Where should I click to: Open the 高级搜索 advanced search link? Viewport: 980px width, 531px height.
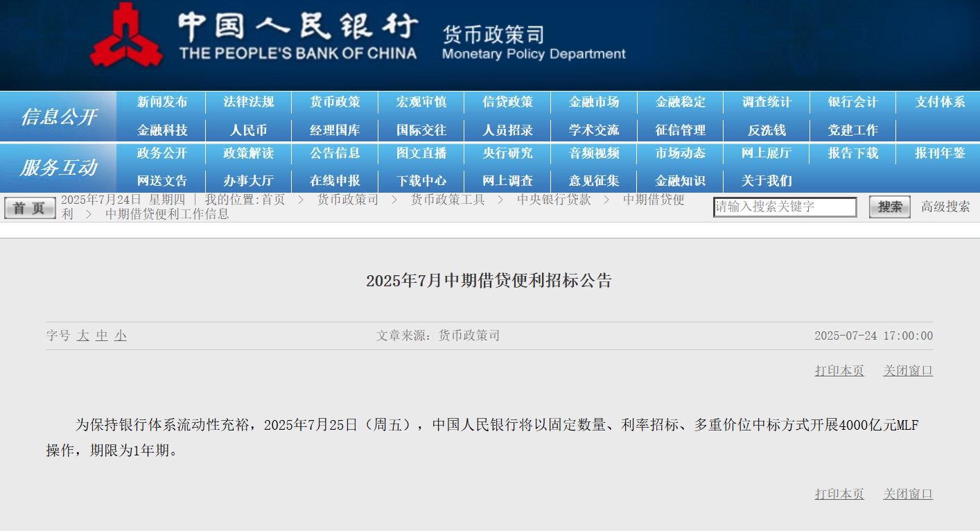[945, 207]
